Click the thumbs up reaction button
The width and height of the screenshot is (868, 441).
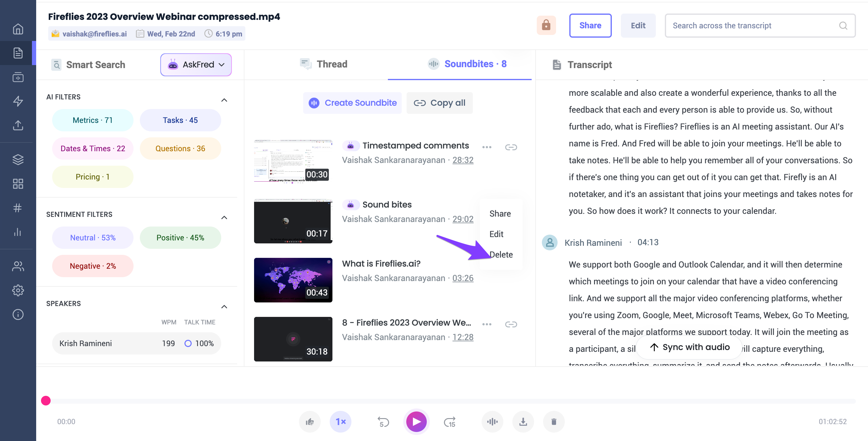(x=310, y=421)
